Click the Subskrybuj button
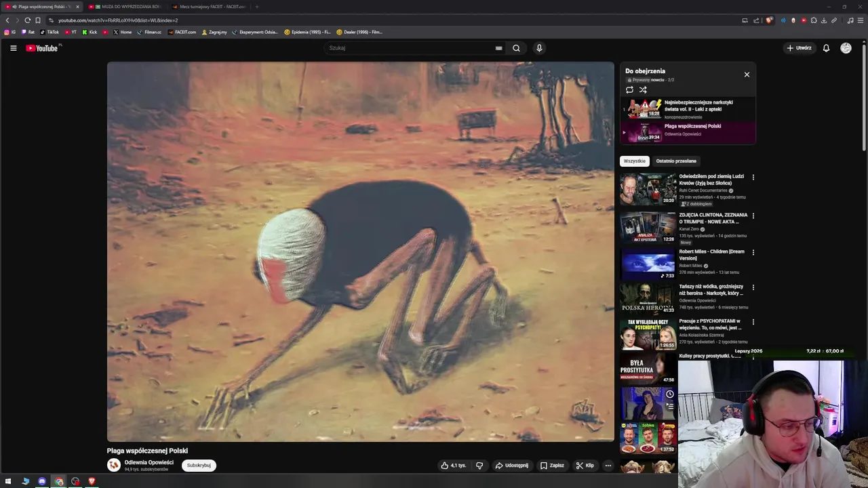Image resolution: width=868 pixels, height=488 pixels. click(x=199, y=466)
